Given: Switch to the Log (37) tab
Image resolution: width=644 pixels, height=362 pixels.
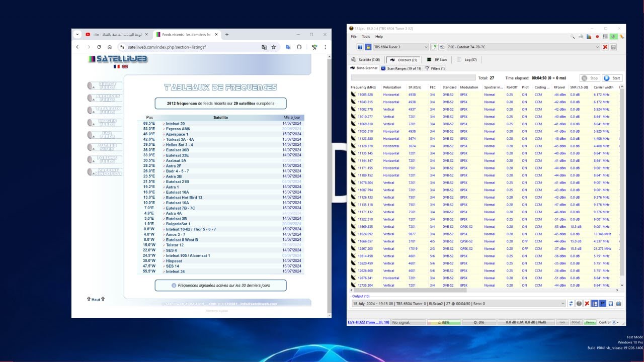Looking at the screenshot, I should [466, 59].
